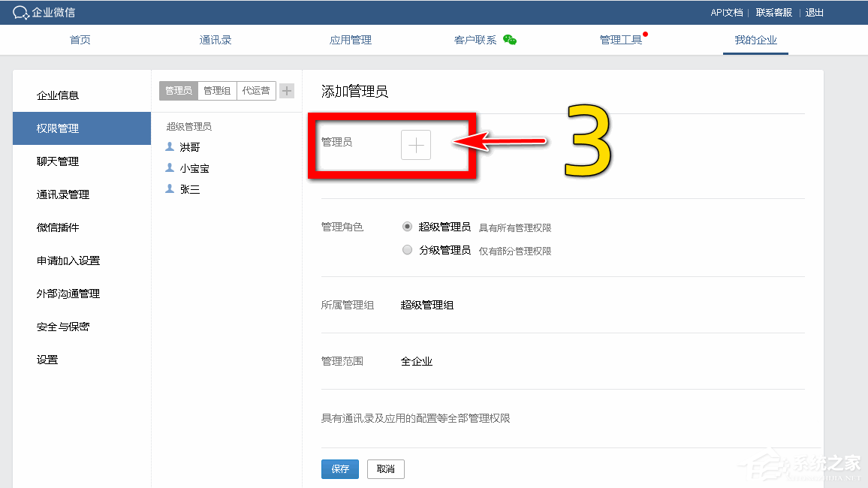Open the 通讯录 section
Image resolution: width=868 pixels, height=488 pixels.
click(215, 40)
